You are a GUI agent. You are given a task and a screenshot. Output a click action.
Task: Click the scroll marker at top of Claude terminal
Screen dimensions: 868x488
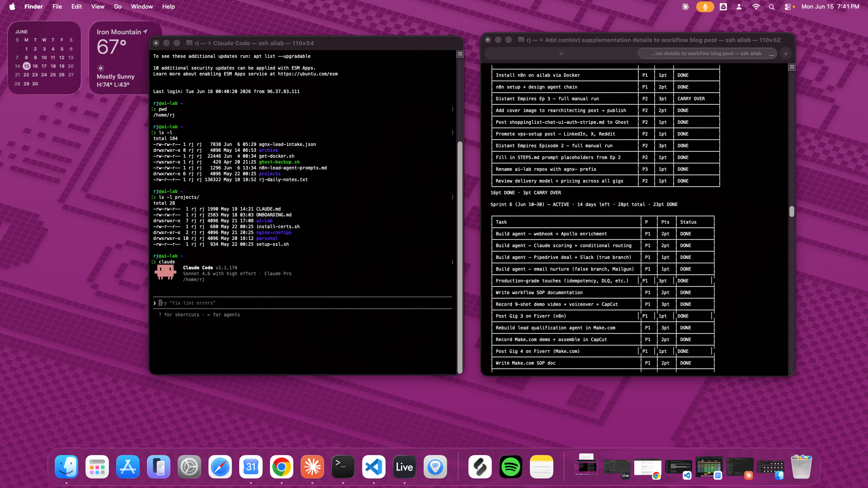[x=460, y=54]
